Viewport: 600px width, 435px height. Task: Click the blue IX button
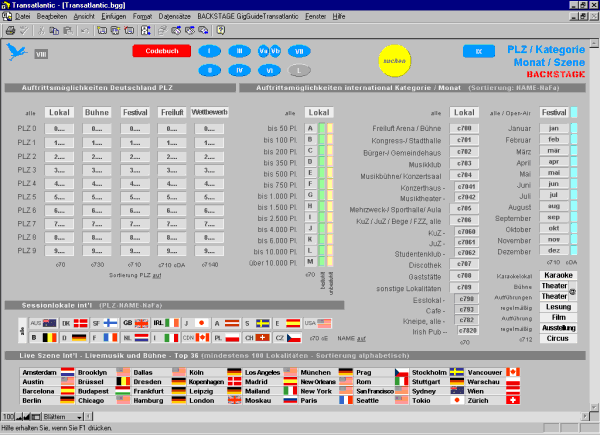coord(479,50)
